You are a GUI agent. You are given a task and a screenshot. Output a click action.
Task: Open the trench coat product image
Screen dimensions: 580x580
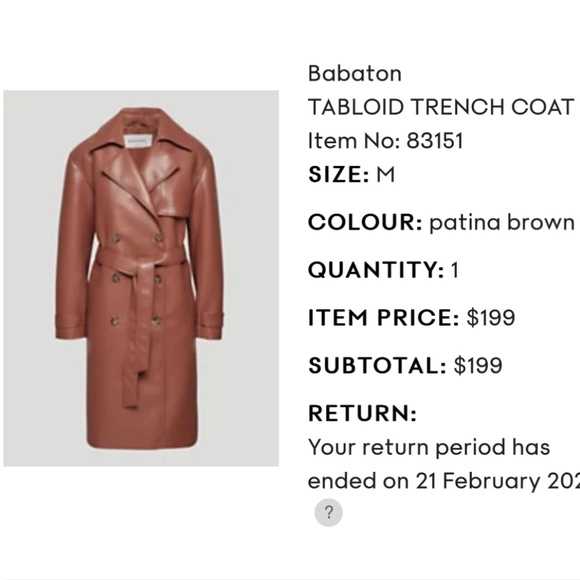click(141, 278)
